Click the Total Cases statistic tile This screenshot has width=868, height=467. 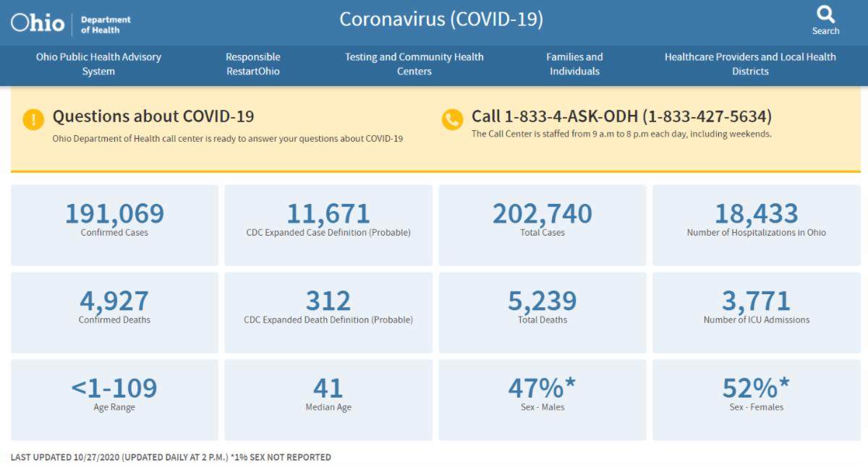542,224
